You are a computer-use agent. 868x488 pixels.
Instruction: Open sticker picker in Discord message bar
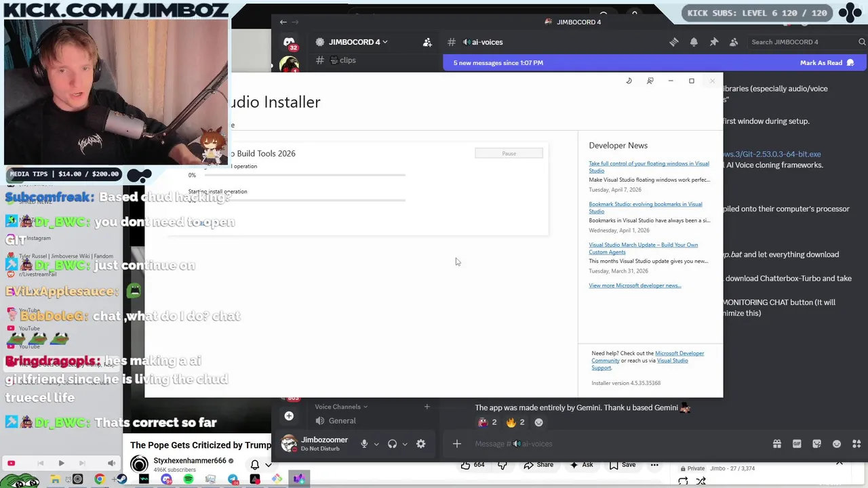816,444
